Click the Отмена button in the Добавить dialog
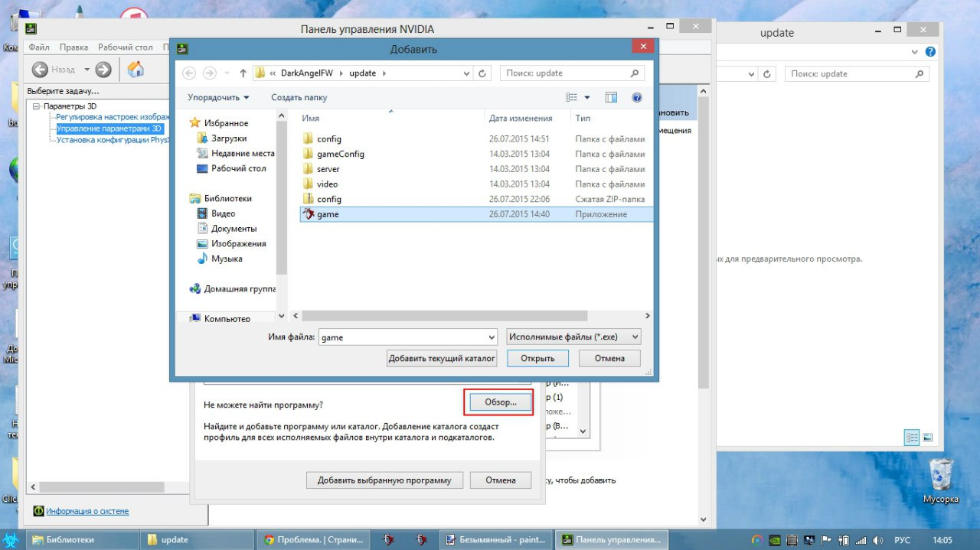The height and width of the screenshot is (550, 980). pyautogui.click(x=609, y=358)
